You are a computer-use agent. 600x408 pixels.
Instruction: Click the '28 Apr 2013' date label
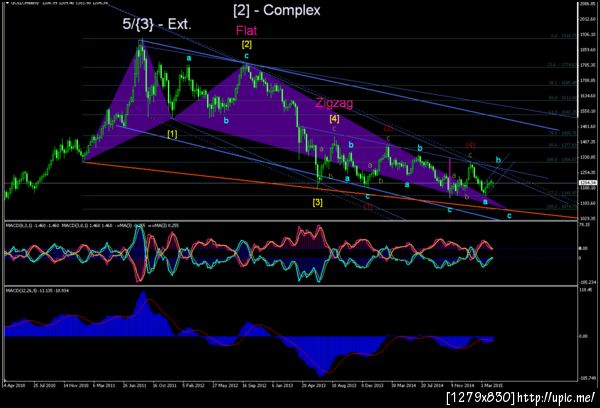(313, 385)
